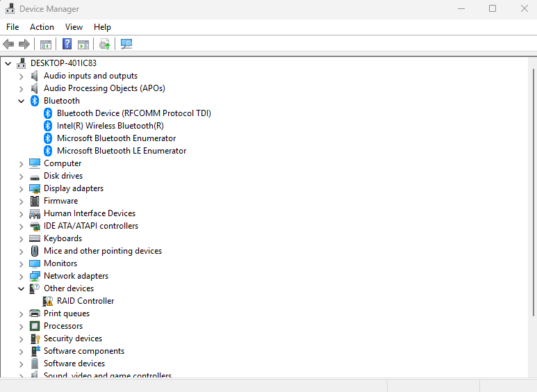Open the Action menu
This screenshot has width=537, height=392.
(42, 27)
